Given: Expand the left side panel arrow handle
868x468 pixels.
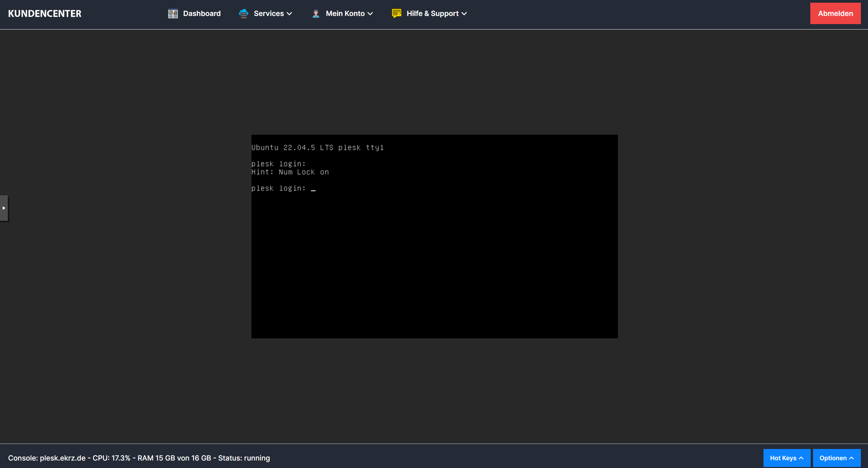Looking at the screenshot, I should click(x=4, y=208).
